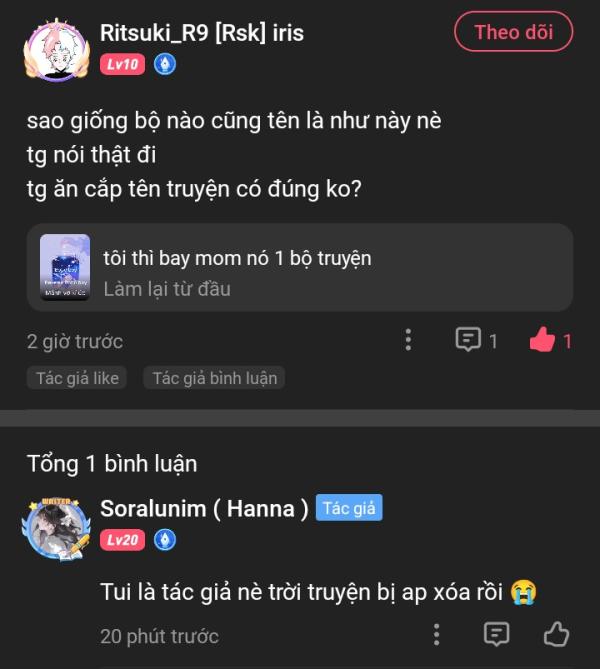Image resolution: width=600 pixels, height=669 pixels.
Task: Open the Soralunim ( Hanna ) username
Action: 204,508
